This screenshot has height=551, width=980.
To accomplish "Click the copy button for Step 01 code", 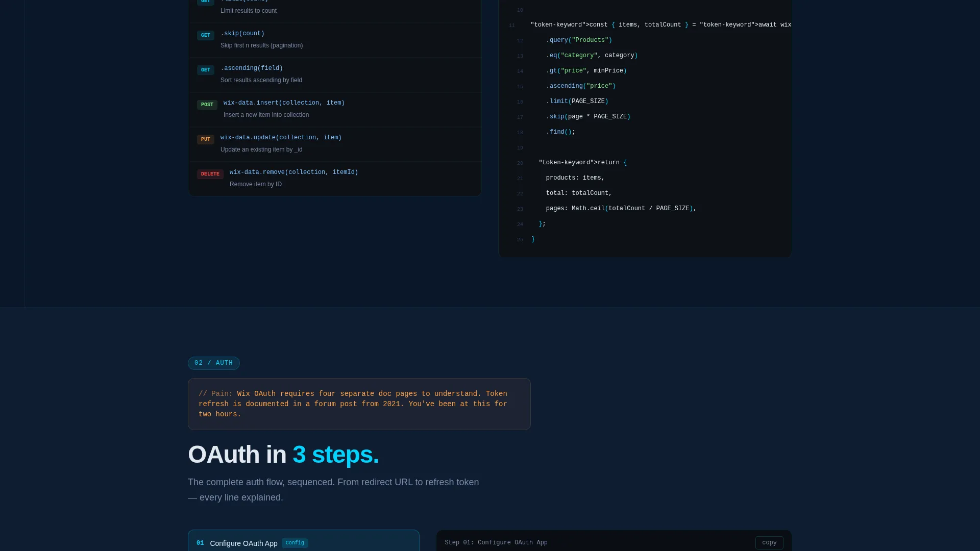I will click(x=769, y=542).
